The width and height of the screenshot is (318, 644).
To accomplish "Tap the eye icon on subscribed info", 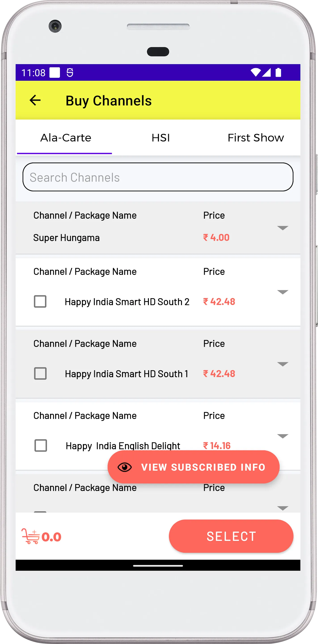I will [125, 467].
